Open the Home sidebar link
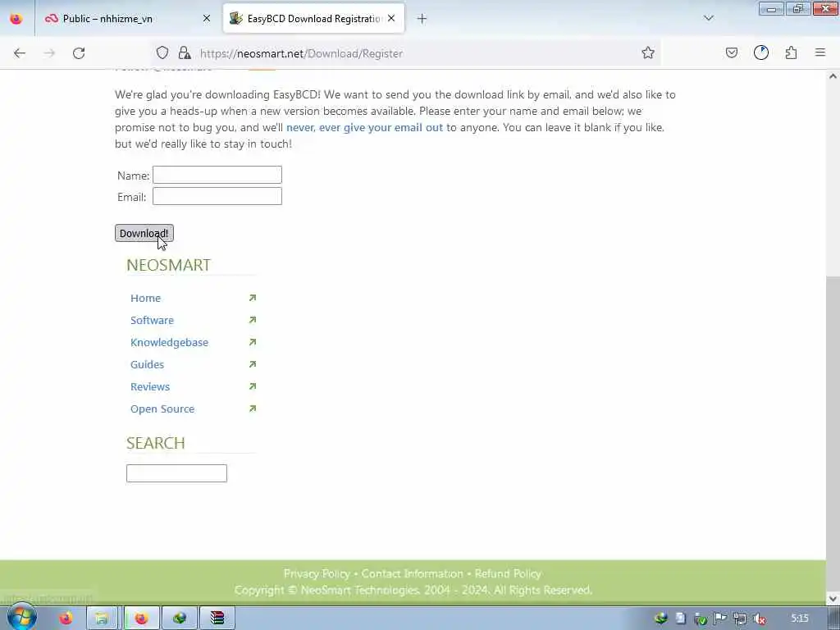The width and height of the screenshot is (840, 630). tap(145, 298)
